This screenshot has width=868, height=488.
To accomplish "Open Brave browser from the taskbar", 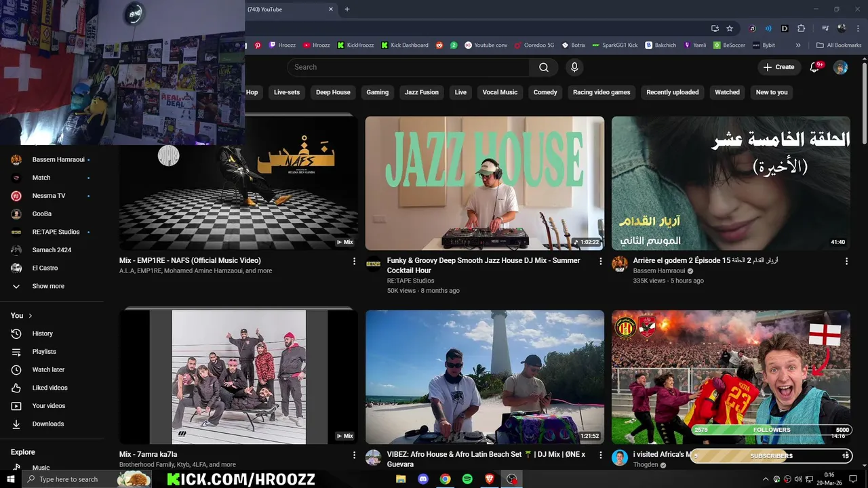I will click(490, 479).
